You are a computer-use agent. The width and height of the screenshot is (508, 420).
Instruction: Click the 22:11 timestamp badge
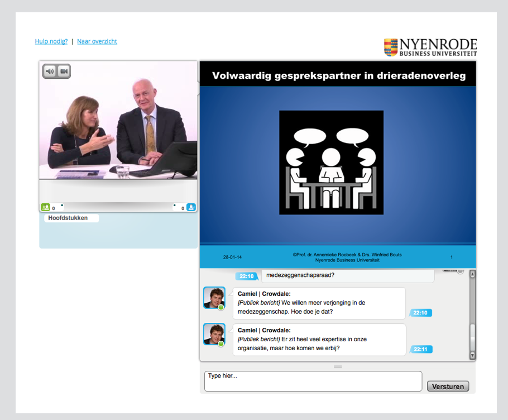[420, 349]
